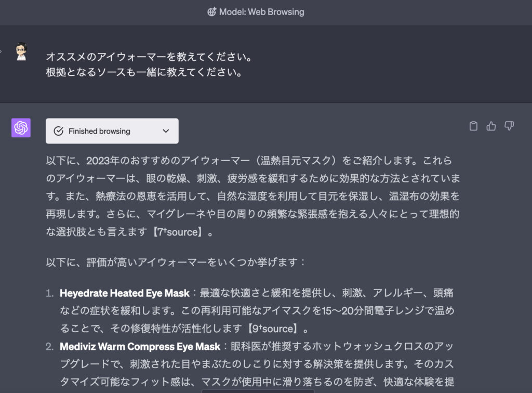Viewport: 532px width, 393px height.
Task: Click the chevron arrow in Finished browsing
Action: (x=166, y=131)
